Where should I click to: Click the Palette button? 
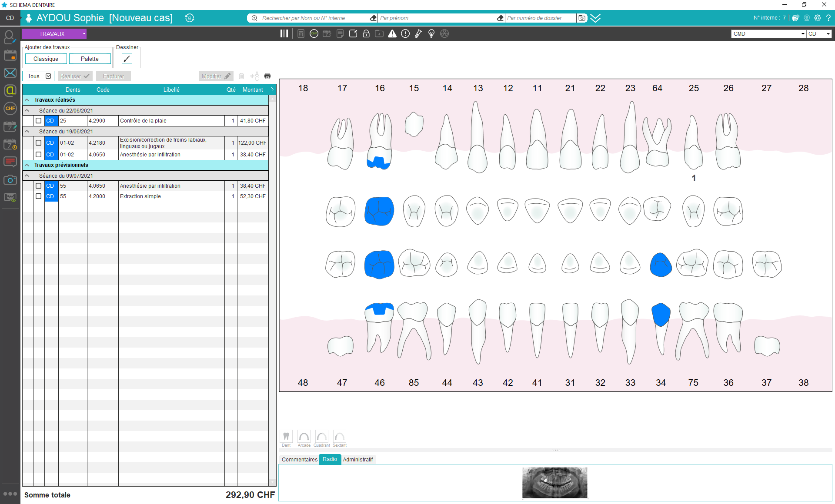tap(90, 59)
